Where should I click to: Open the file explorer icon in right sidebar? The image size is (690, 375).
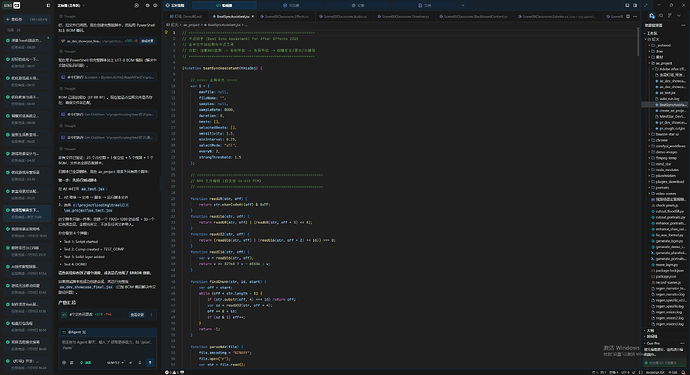click(x=652, y=16)
